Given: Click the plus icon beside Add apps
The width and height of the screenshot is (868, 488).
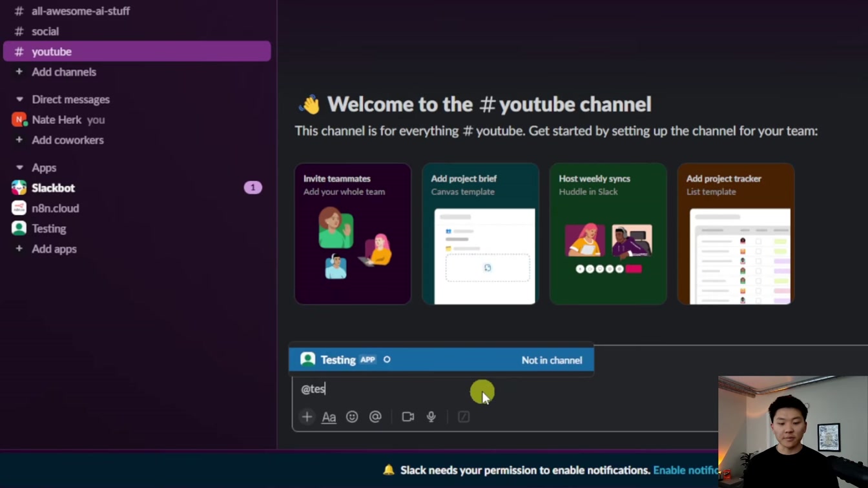Looking at the screenshot, I should tap(19, 249).
